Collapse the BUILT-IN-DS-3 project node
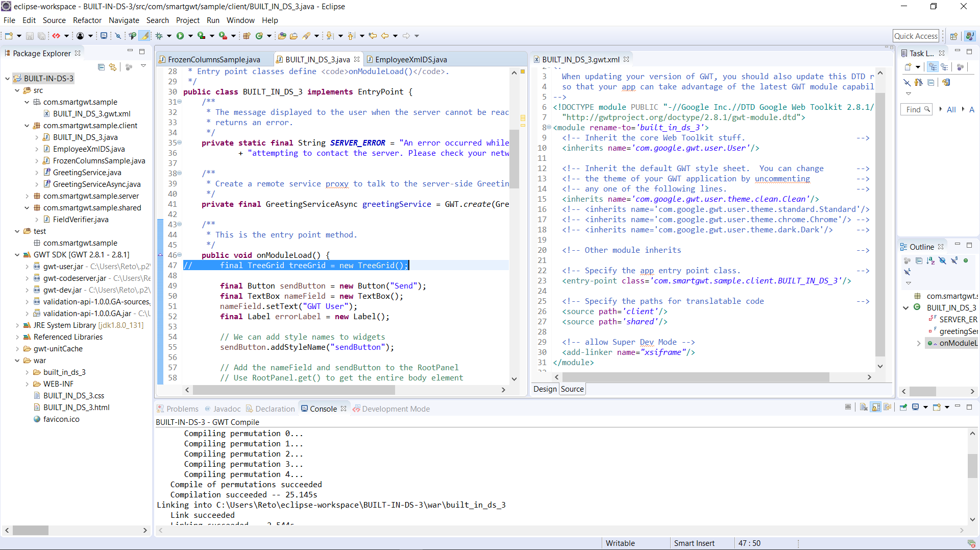Screen dimensions: 980x550 (x=7, y=79)
